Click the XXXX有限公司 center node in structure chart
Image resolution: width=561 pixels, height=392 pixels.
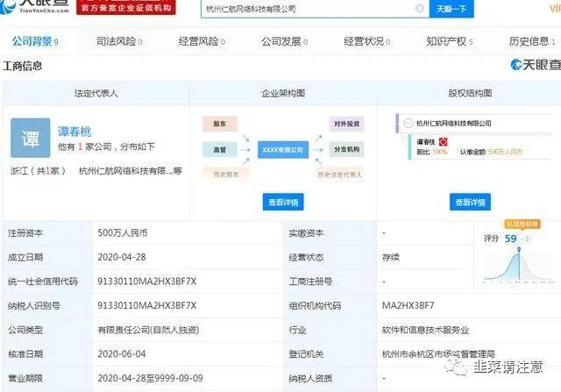pyautogui.click(x=282, y=150)
